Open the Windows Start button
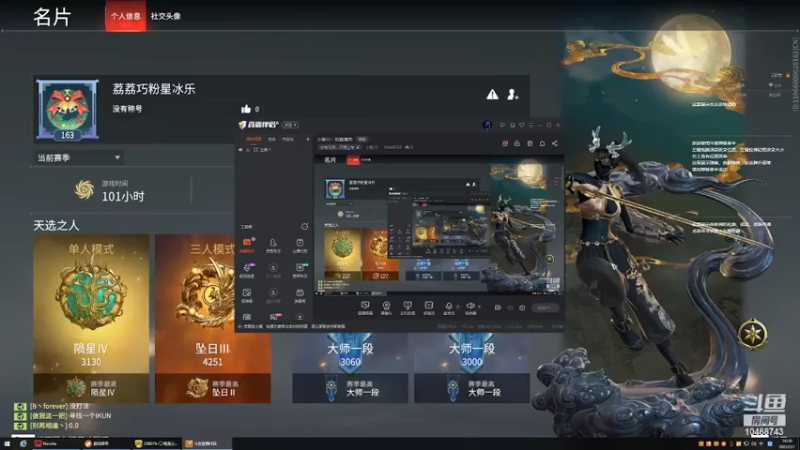This screenshot has height=450, width=800. pos(7,444)
